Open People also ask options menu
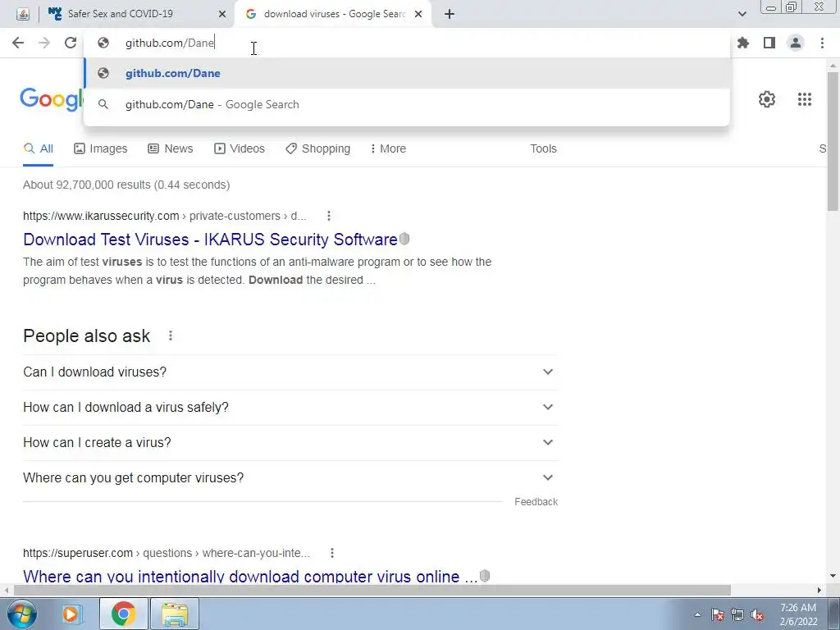The width and height of the screenshot is (840, 630). [x=171, y=336]
